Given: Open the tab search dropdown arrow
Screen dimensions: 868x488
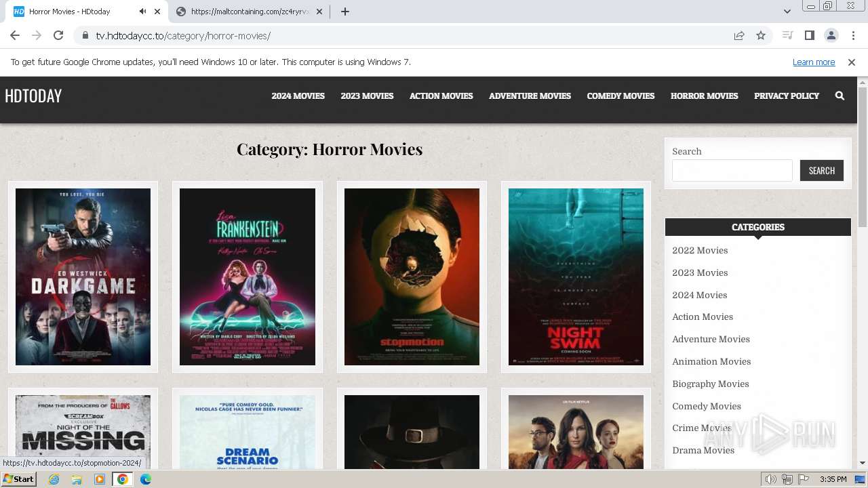Looking at the screenshot, I should point(787,12).
